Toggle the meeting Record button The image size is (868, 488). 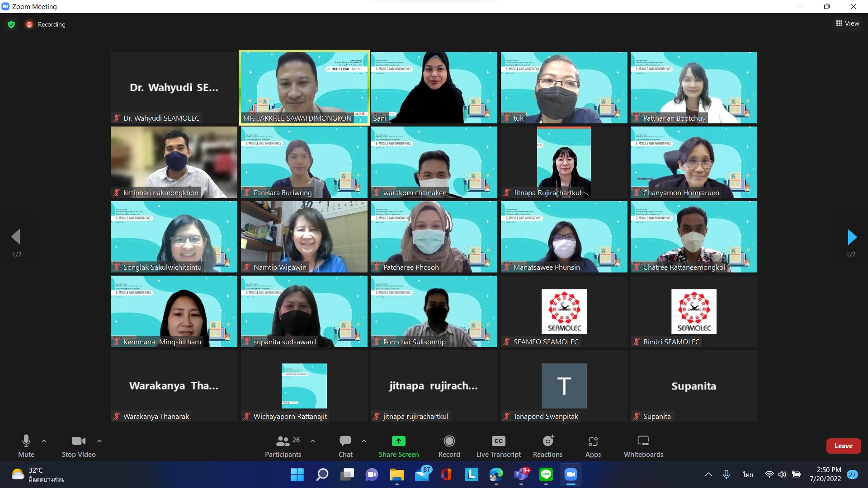(x=449, y=446)
